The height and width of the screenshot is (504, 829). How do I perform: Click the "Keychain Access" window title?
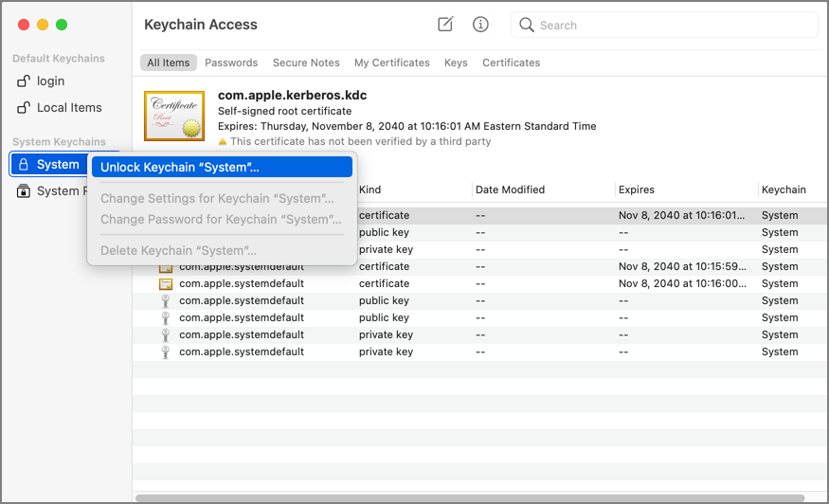[x=201, y=25]
